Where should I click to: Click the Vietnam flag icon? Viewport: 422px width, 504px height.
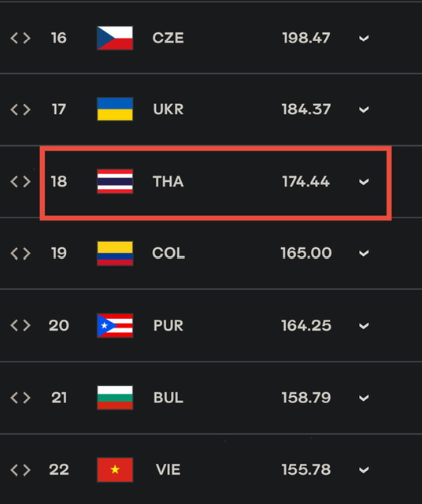[x=115, y=470]
